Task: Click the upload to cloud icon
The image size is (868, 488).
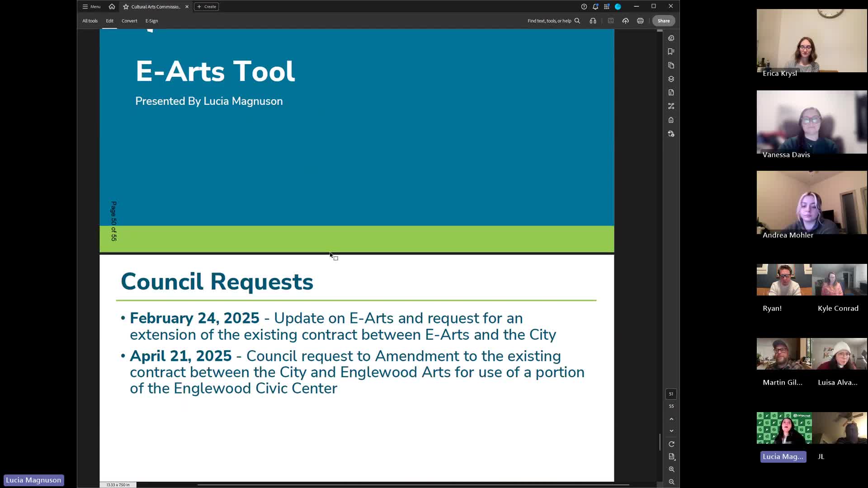Action: point(625,21)
